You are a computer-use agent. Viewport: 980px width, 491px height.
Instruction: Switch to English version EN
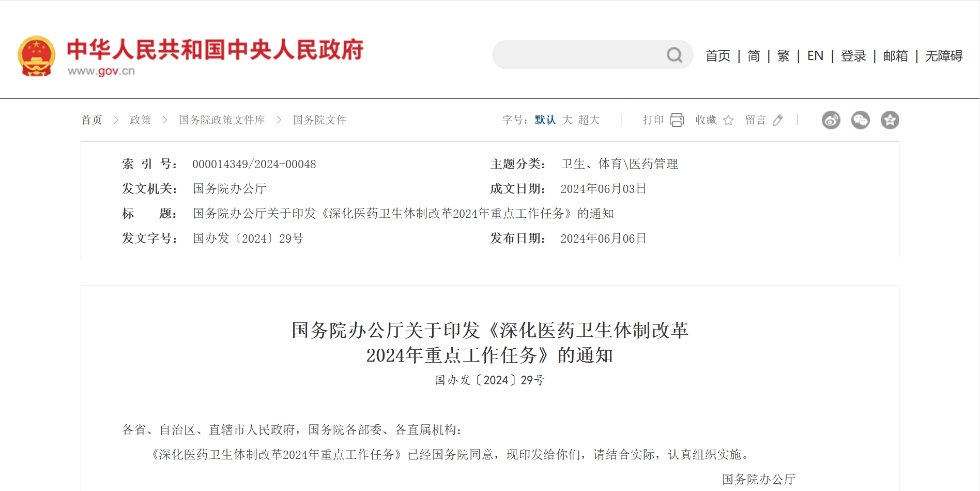(x=815, y=56)
